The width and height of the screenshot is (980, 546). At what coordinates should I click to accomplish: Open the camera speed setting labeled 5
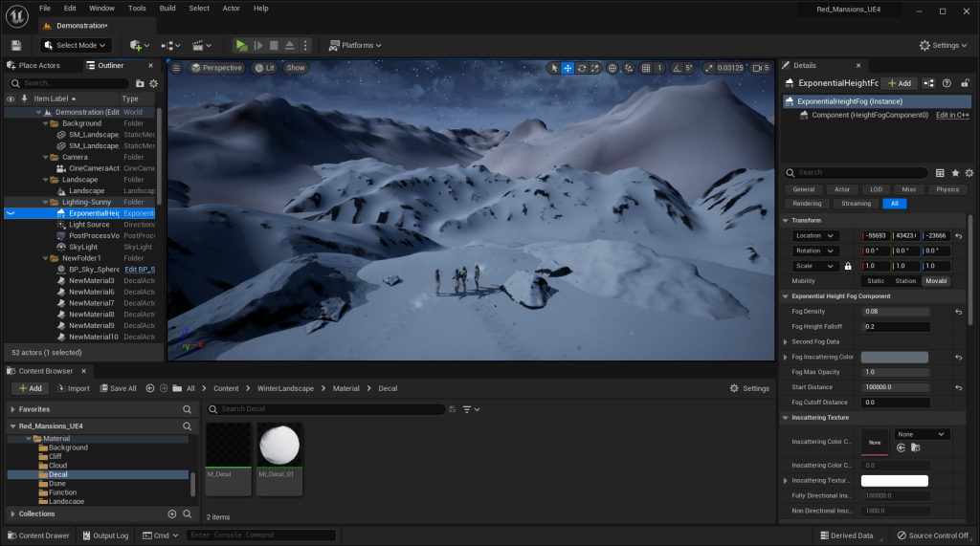[x=761, y=68]
